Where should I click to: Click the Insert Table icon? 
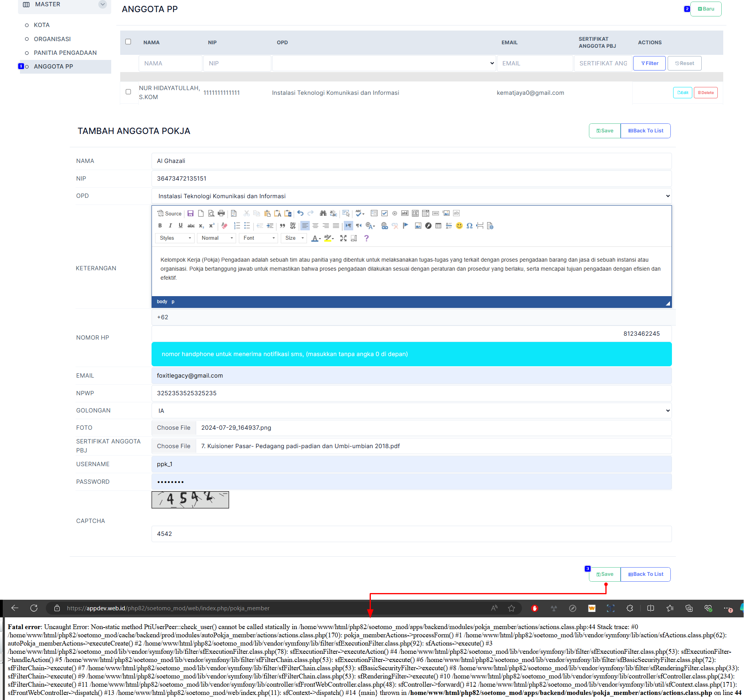(x=438, y=226)
